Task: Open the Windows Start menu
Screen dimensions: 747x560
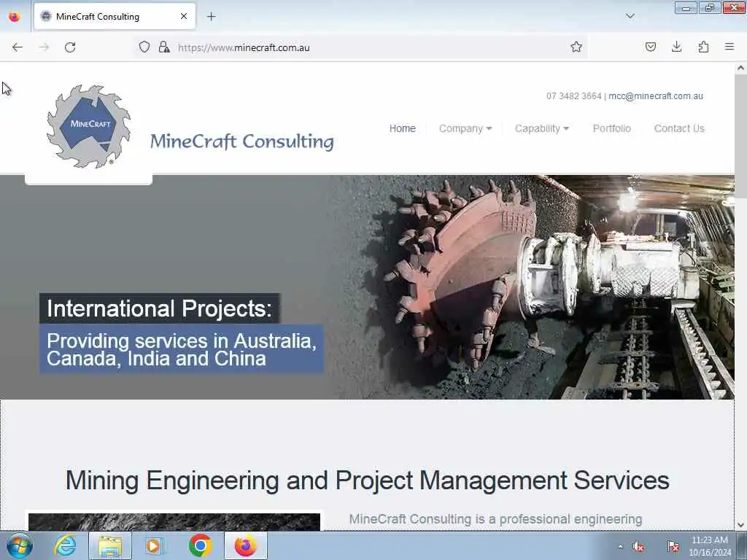Action: coord(19,545)
